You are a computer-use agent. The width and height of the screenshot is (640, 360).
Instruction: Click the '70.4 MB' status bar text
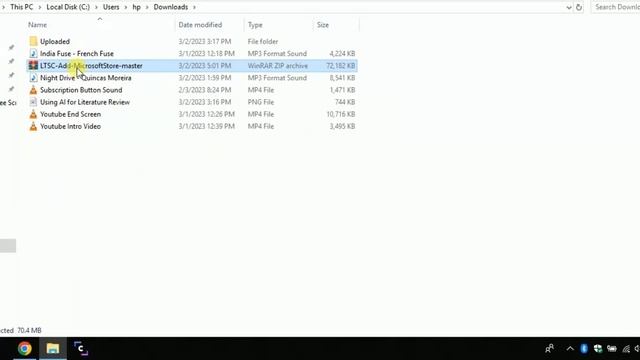coord(29,330)
